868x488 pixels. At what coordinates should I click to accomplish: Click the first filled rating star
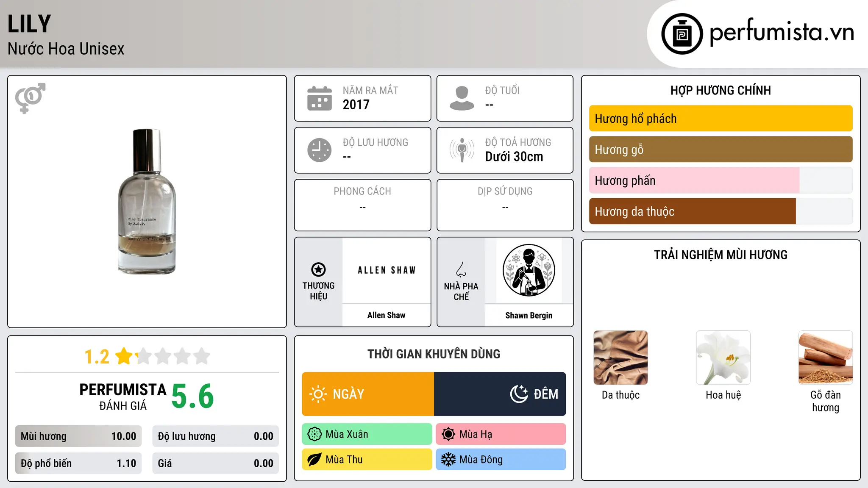click(x=124, y=356)
